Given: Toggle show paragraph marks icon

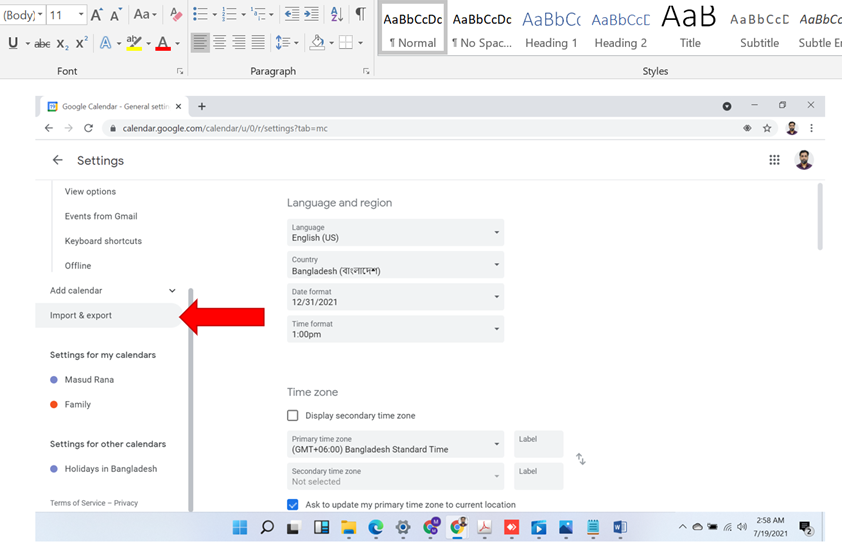Looking at the screenshot, I should [360, 15].
